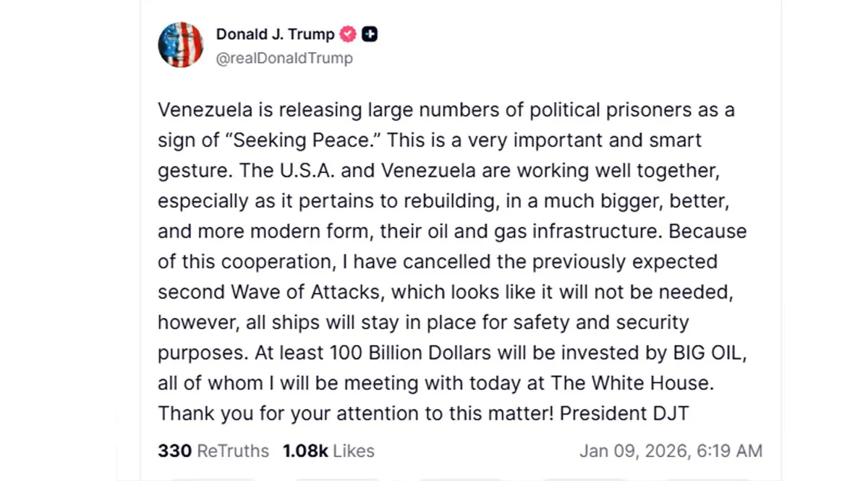Image resolution: width=868 pixels, height=488 pixels.
Task: Click the black plus badge icon
Action: pos(370,34)
